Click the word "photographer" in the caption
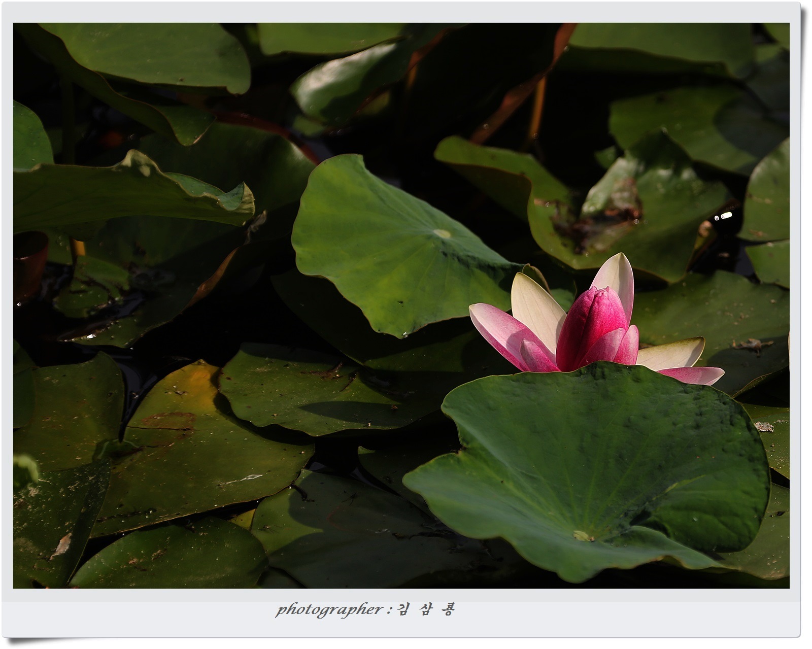The width and height of the screenshot is (812, 649). [x=330, y=609]
